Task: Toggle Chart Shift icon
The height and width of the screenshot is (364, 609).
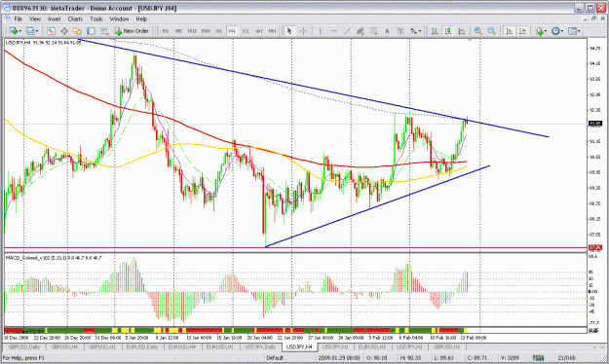Action: pyautogui.click(x=522, y=31)
